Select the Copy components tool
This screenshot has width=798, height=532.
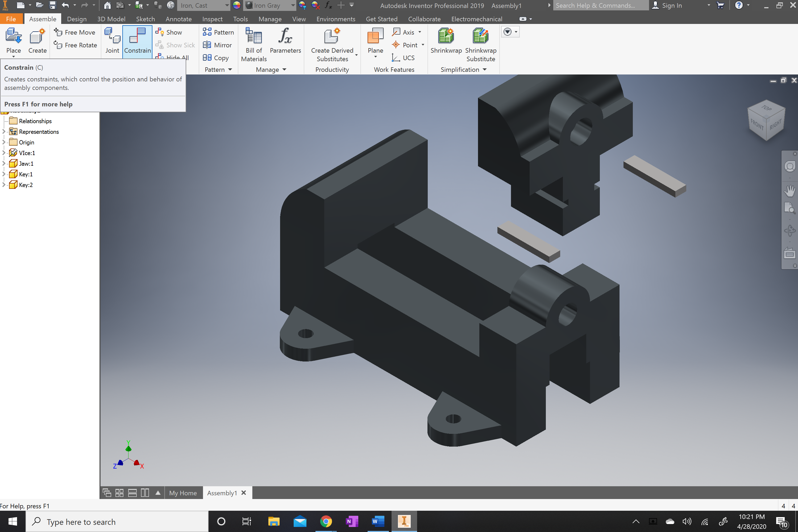click(x=216, y=58)
